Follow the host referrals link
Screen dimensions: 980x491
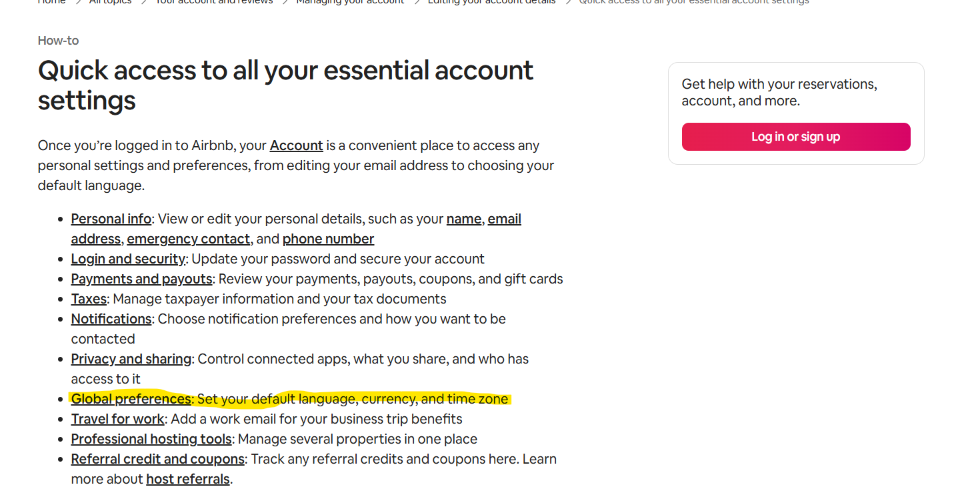(188, 479)
